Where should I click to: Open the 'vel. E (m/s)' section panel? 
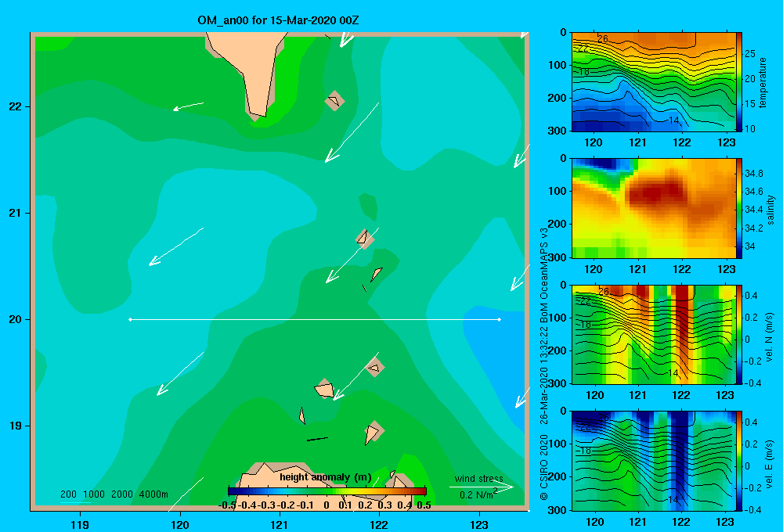point(653,461)
